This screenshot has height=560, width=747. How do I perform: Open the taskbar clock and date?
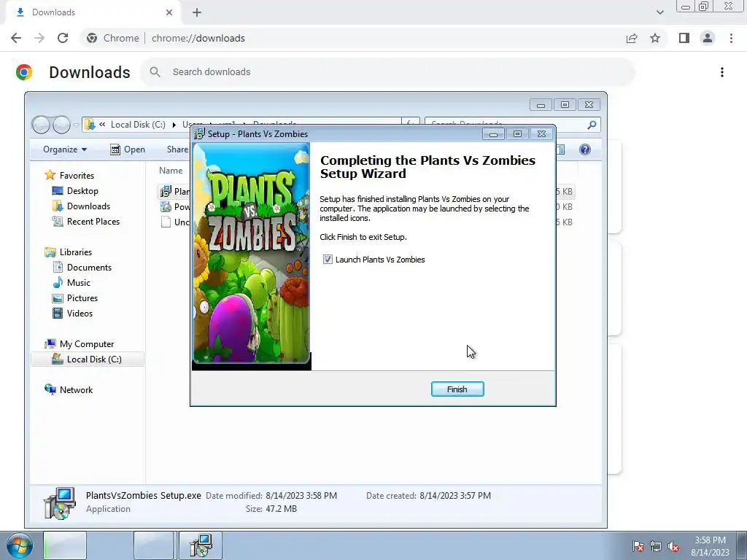pyautogui.click(x=710, y=546)
